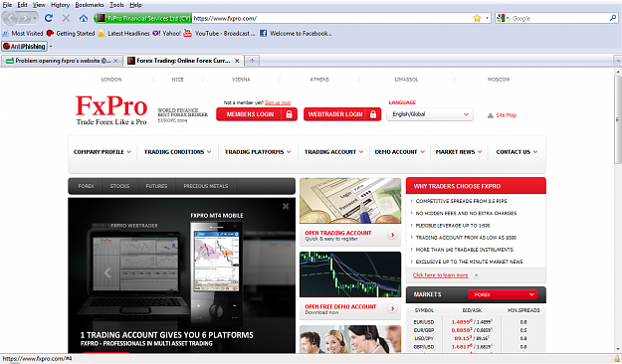
Task: Click the arrow beside Open Free Demo Account
Action: click(392, 308)
